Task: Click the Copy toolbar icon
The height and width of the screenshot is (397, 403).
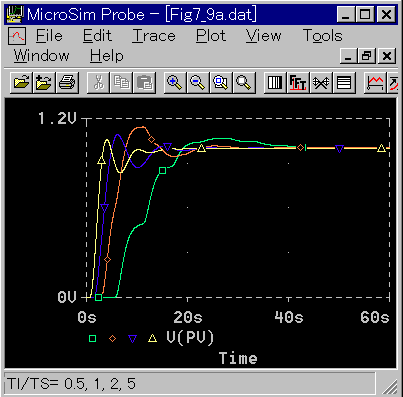Action: click(121, 82)
